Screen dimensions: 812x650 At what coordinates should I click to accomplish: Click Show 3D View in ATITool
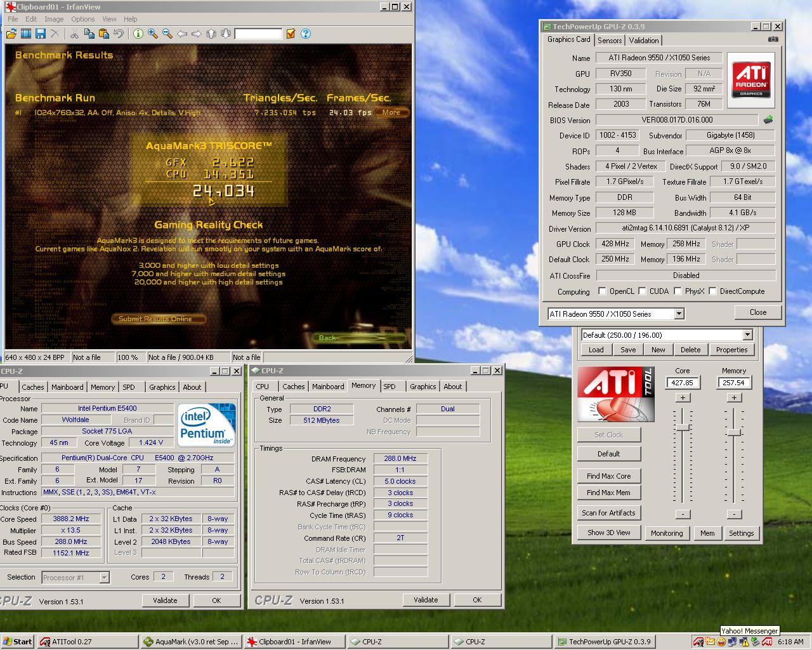coord(609,533)
